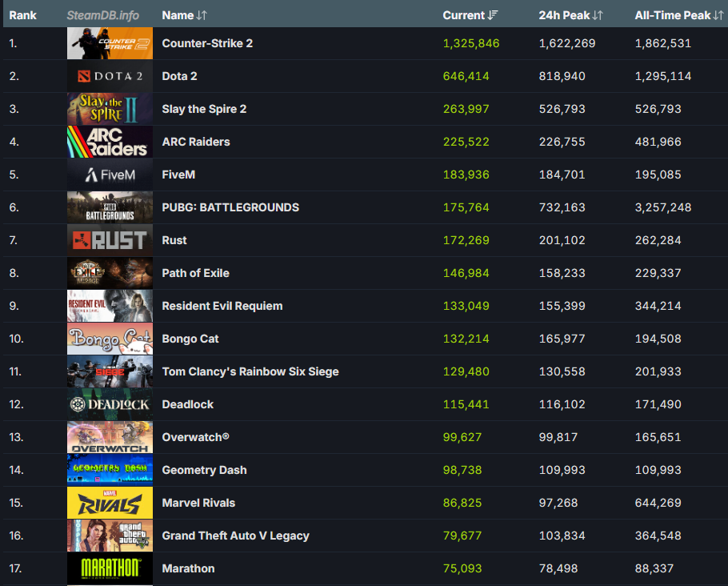
Task: Open Dota 2 logo thumbnail
Action: click(110, 76)
